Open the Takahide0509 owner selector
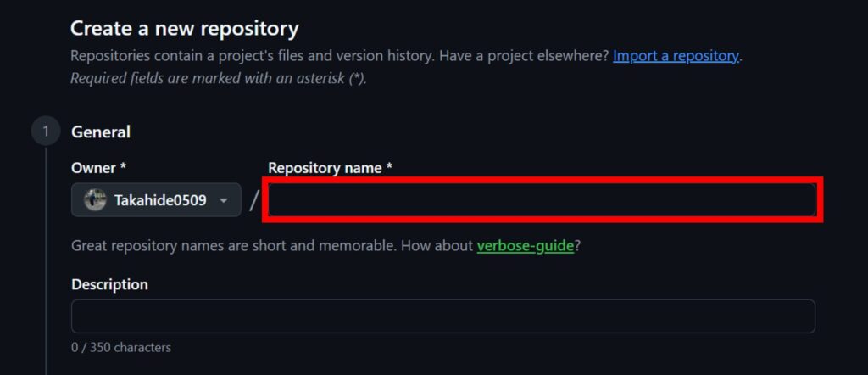The image size is (868, 375). (156, 200)
